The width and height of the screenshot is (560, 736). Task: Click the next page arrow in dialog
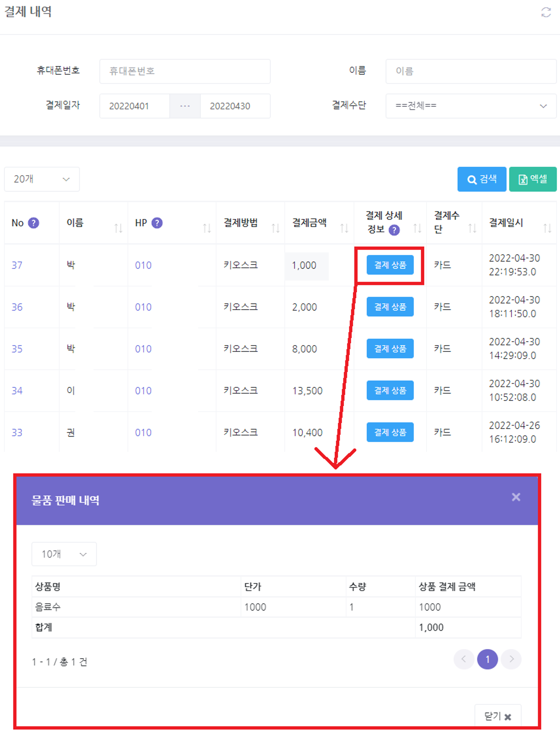click(x=511, y=659)
